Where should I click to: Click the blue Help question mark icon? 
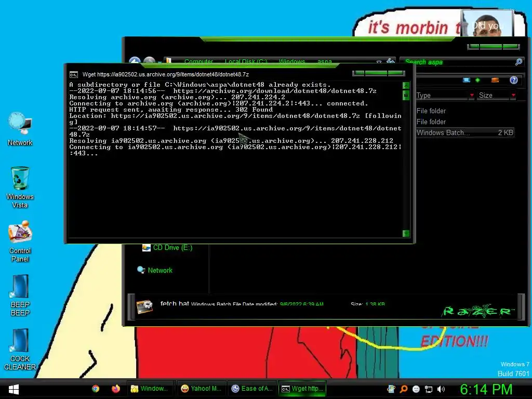coord(514,80)
